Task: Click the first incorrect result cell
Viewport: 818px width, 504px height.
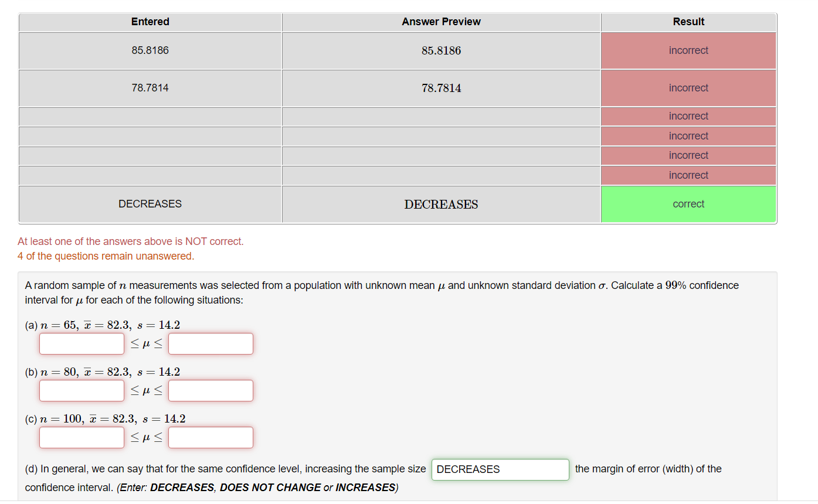Action: (x=688, y=50)
